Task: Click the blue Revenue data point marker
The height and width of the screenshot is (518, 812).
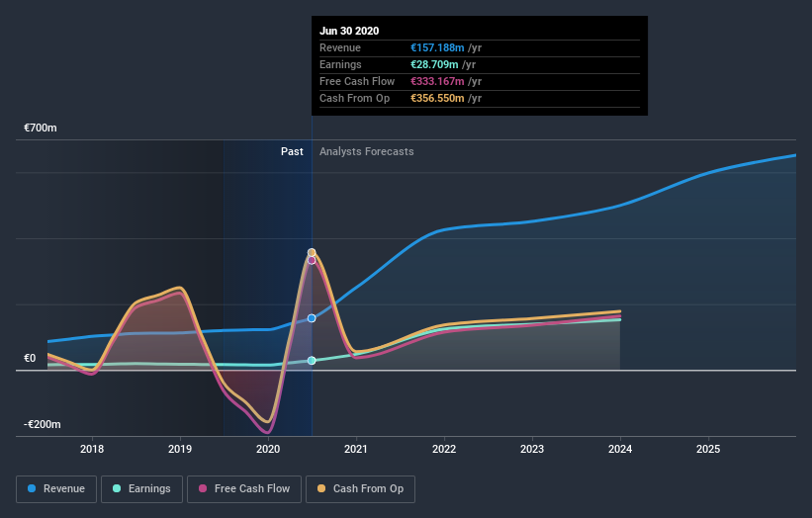Action: (x=312, y=318)
